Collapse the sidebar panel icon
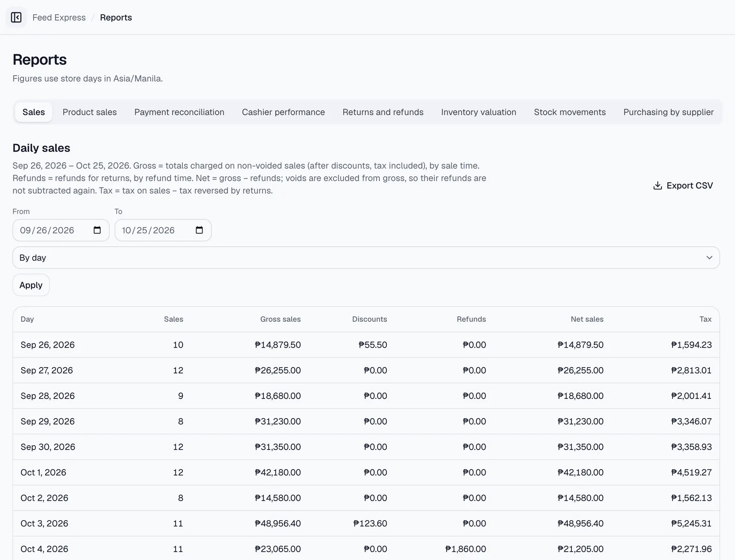Image resolution: width=735 pixels, height=560 pixels. click(16, 17)
